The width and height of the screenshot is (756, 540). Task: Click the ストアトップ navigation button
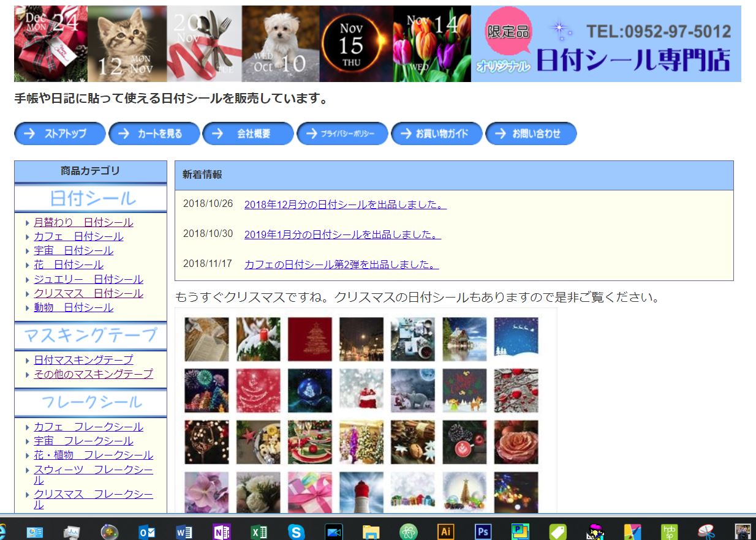[x=59, y=133]
